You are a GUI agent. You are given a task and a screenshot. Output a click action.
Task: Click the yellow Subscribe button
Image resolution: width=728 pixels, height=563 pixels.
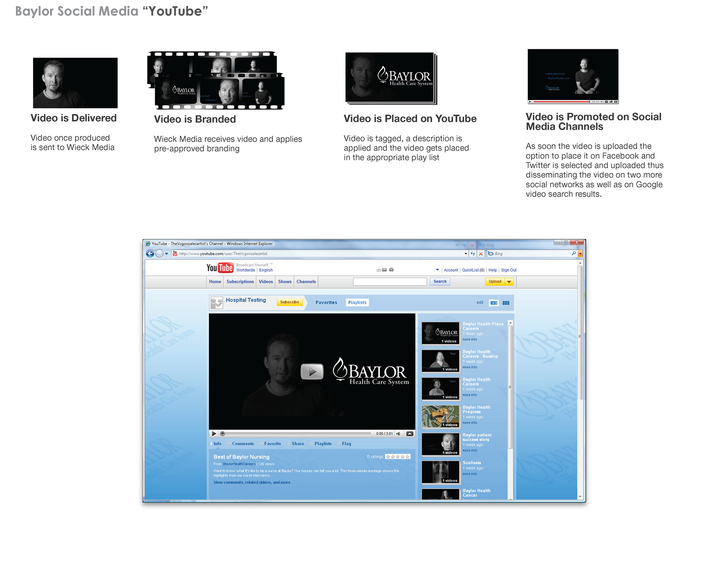click(290, 302)
